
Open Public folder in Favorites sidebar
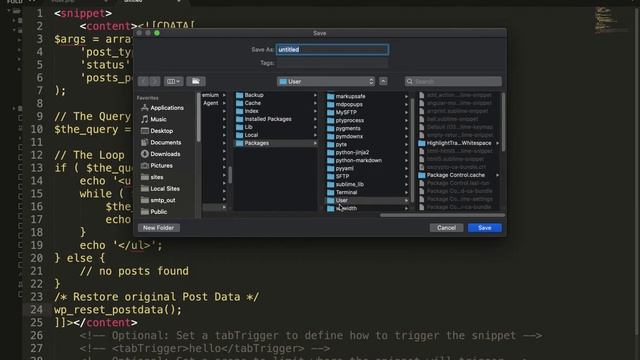(x=153, y=212)
